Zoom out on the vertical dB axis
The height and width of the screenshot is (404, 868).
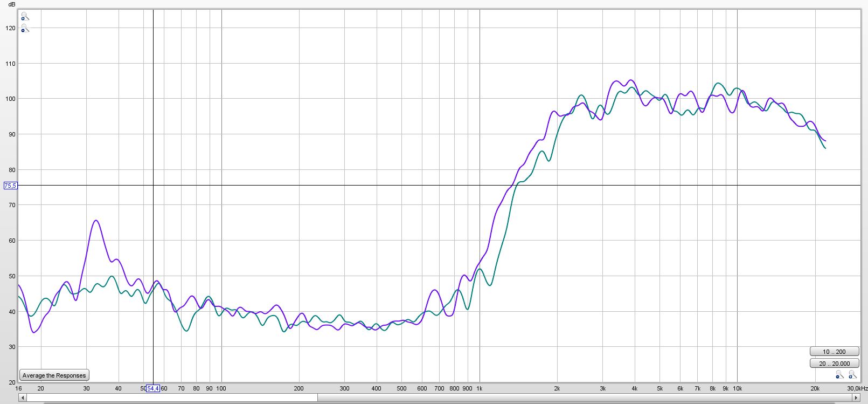coord(25,28)
